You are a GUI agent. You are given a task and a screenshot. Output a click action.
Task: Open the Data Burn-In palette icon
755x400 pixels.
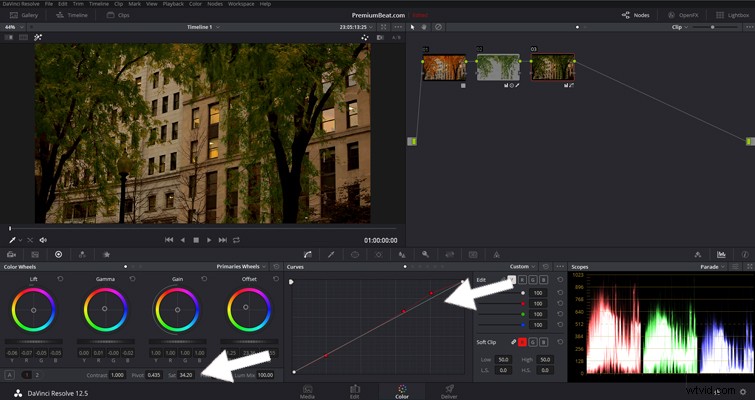[x=496, y=255]
